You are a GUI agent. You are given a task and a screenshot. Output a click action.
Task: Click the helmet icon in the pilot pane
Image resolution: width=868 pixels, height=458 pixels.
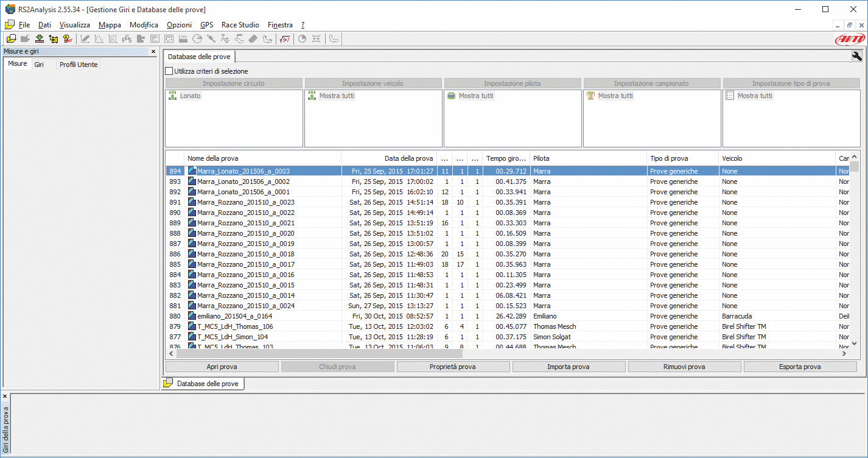(452, 96)
